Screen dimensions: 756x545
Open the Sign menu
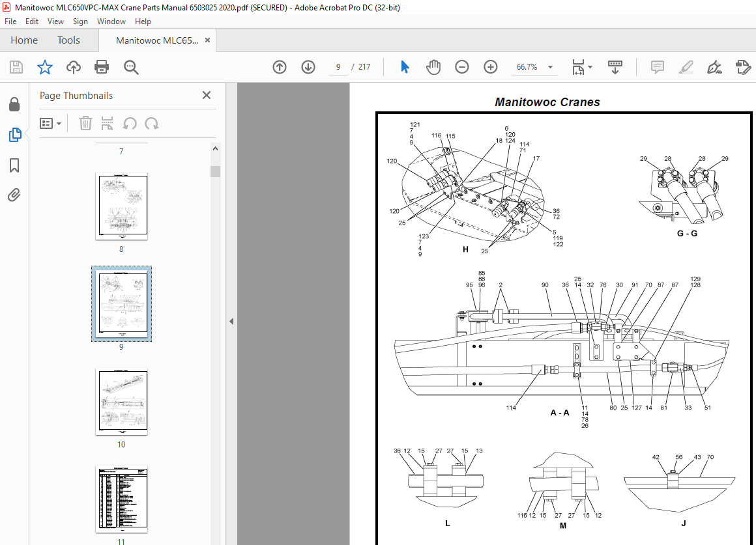pos(80,21)
